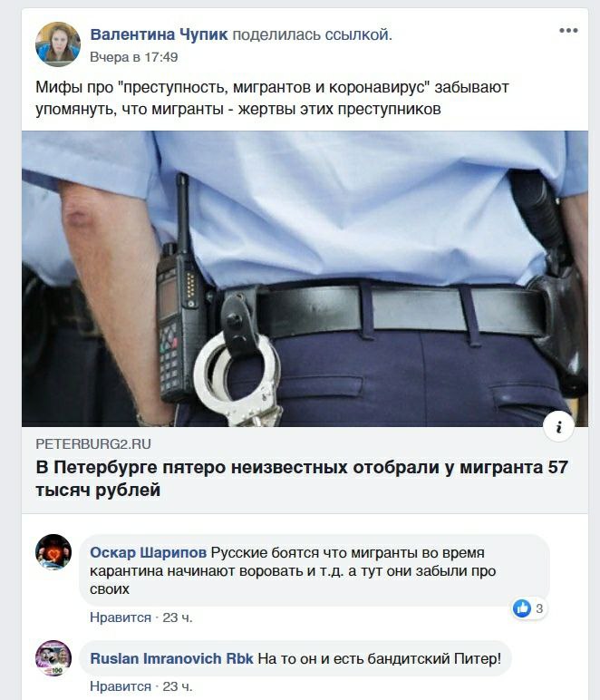Viewport: 600px width, 700px height.
Task: Click the Оскар Шарипов commenter name
Action: [x=148, y=553]
